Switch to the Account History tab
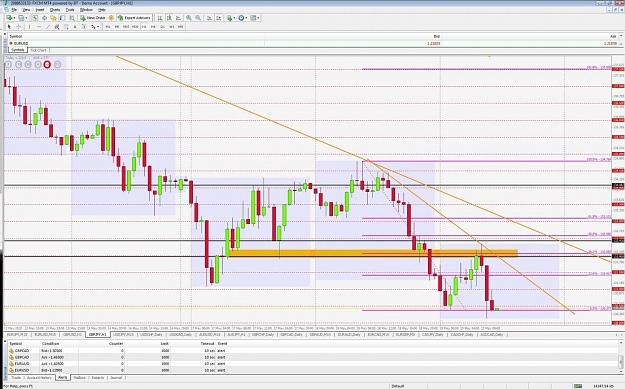This screenshot has height=389, width=625. [x=39, y=377]
